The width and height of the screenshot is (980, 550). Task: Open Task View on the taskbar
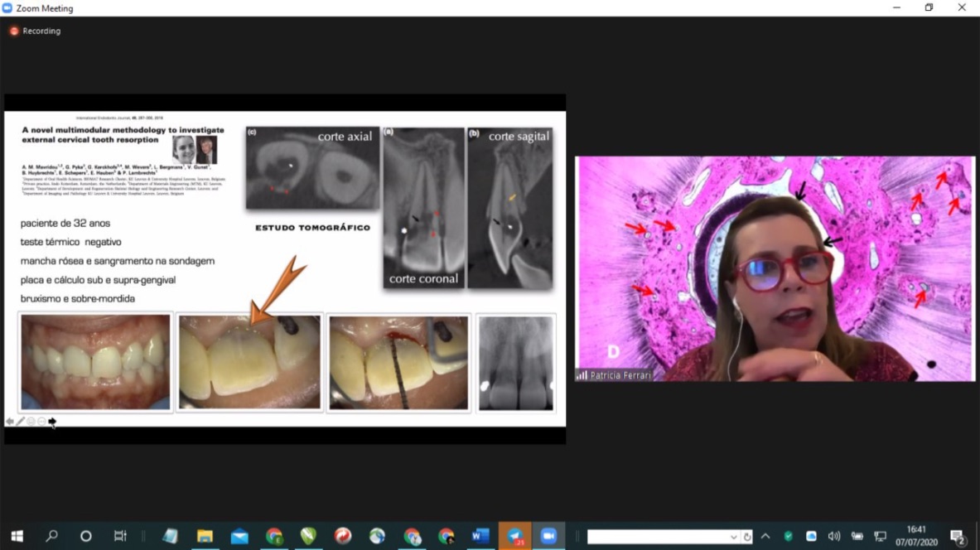coord(120,536)
